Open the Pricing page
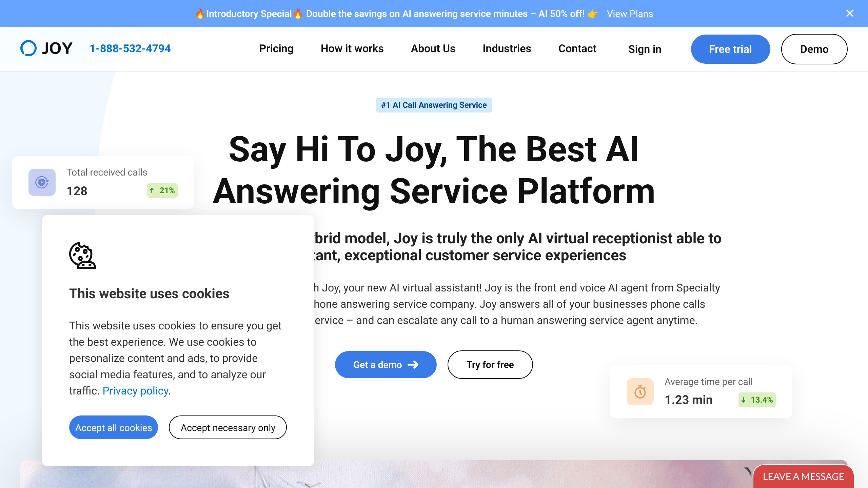Viewport: 868px width, 488px height. click(x=276, y=48)
